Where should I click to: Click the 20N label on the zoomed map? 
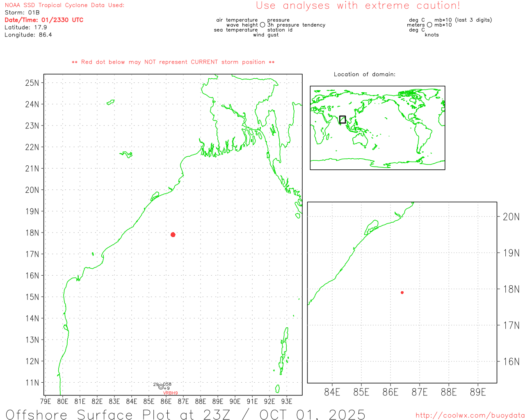click(x=511, y=217)
